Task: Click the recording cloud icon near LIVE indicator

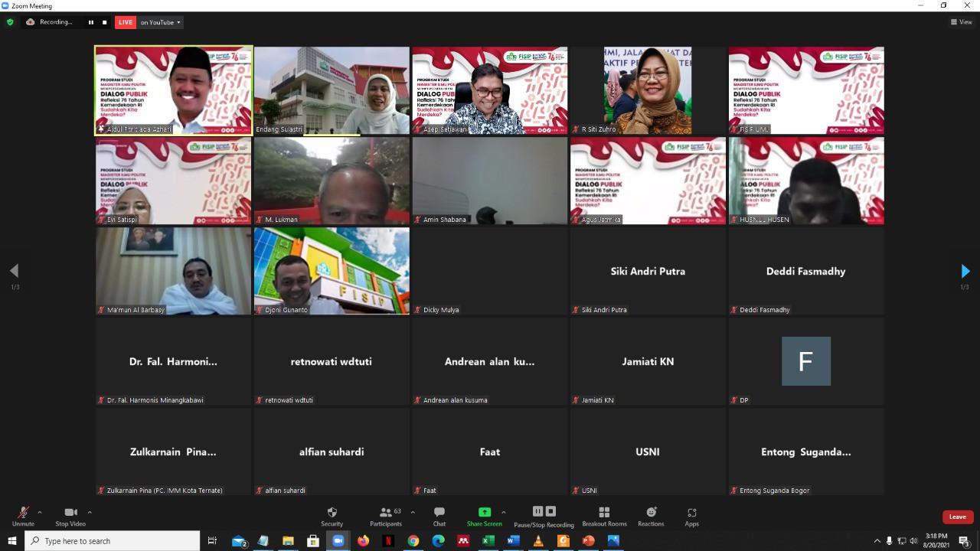Action: (31, 22)
